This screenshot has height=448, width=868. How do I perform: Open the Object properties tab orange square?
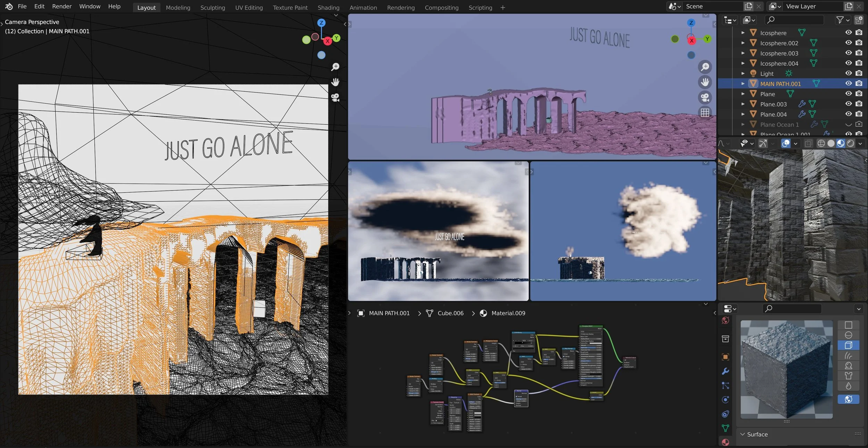(725, 357)
